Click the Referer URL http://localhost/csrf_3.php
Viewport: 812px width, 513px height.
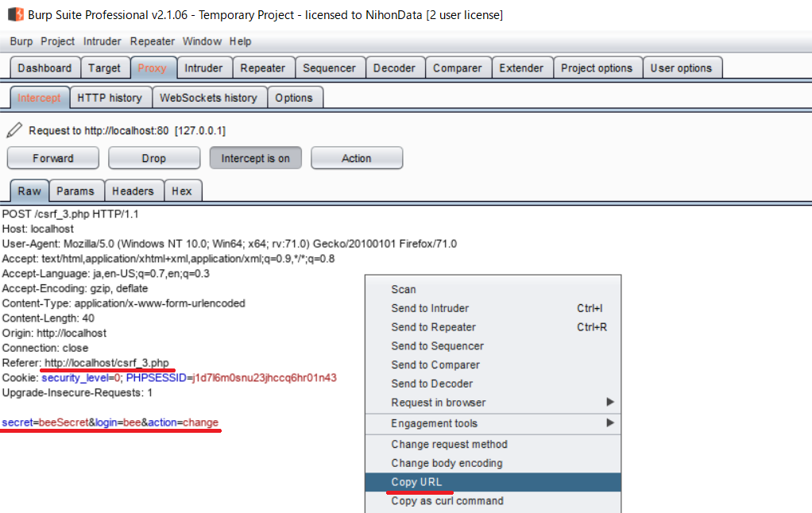(106, 363)
